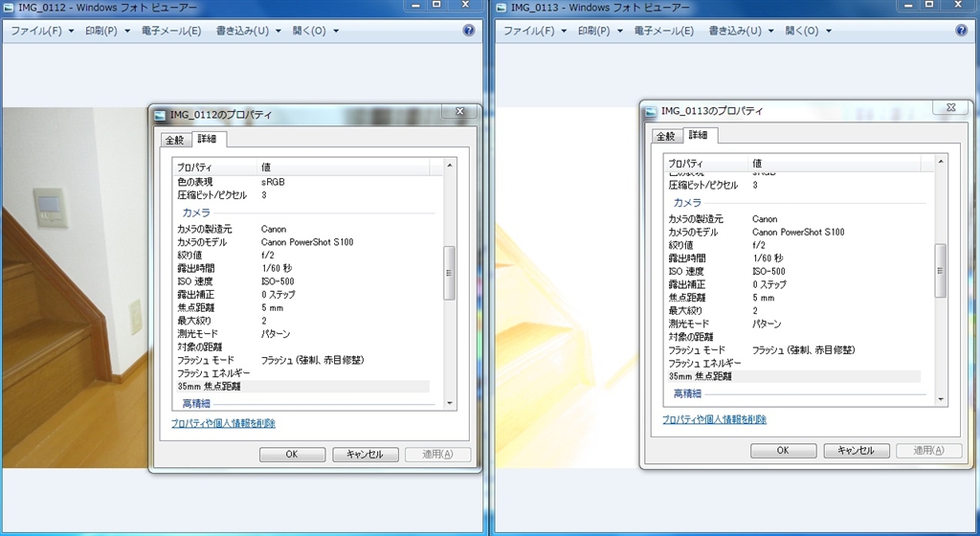Click キャンセル in IMG_0113 properties dialog

click(x=857, y=451)
